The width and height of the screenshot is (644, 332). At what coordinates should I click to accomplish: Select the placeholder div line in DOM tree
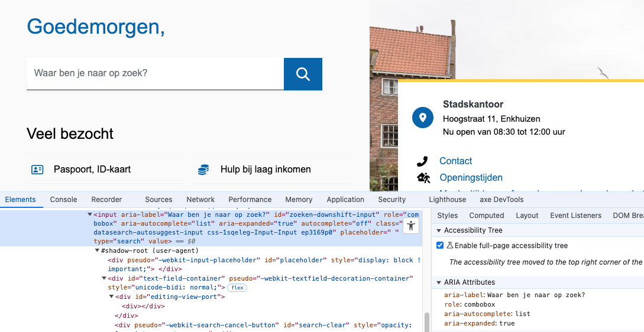264,264
